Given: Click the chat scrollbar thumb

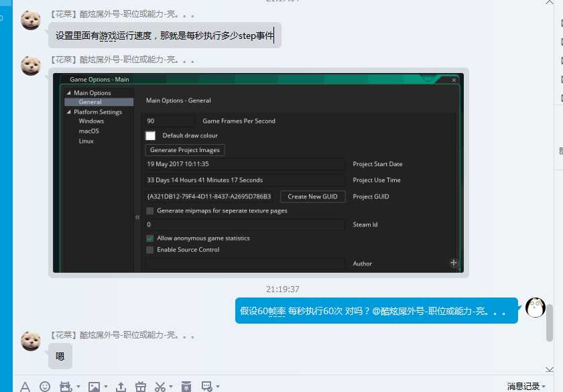Looking at the screenshot, I should pos(550,323).
